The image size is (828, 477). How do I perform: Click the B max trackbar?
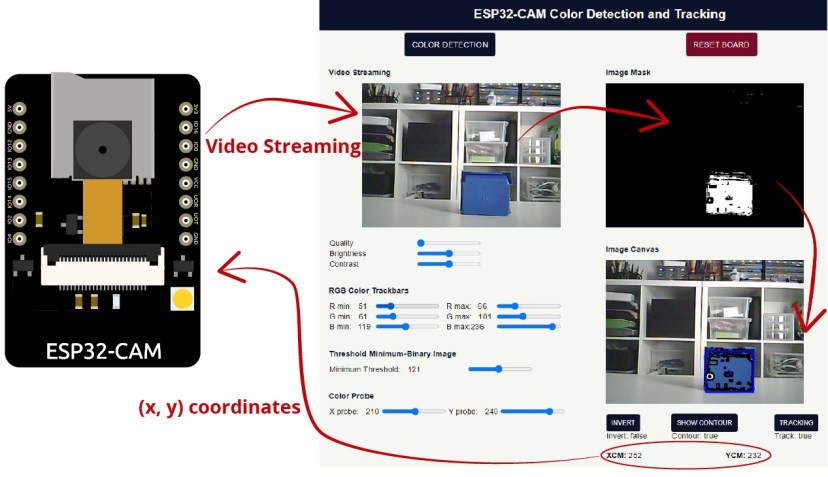(x=528, y=326)
